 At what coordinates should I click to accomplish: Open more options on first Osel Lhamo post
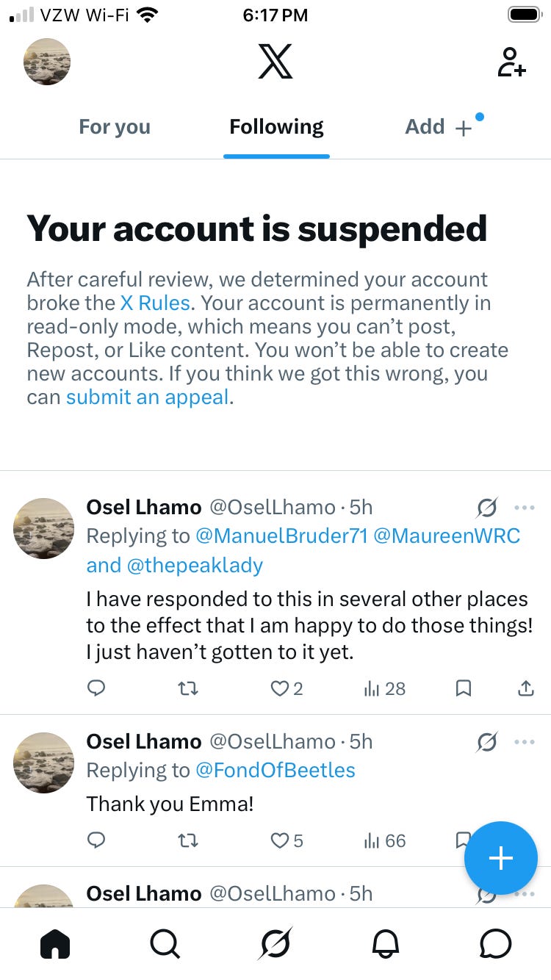coord(525,508)
